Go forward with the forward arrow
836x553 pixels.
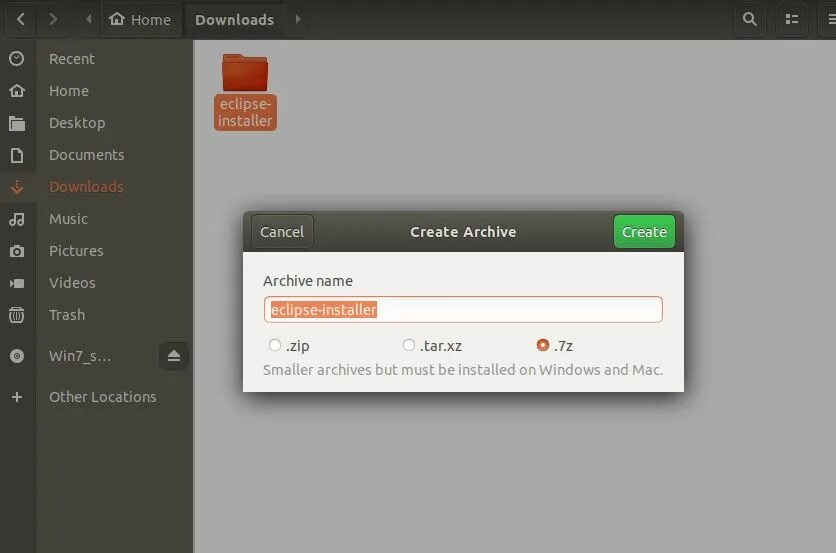(52, 19)
